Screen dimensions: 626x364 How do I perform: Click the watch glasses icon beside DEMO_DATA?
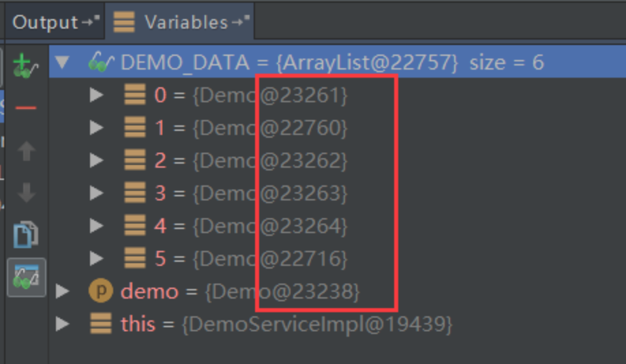coord(101,63)
